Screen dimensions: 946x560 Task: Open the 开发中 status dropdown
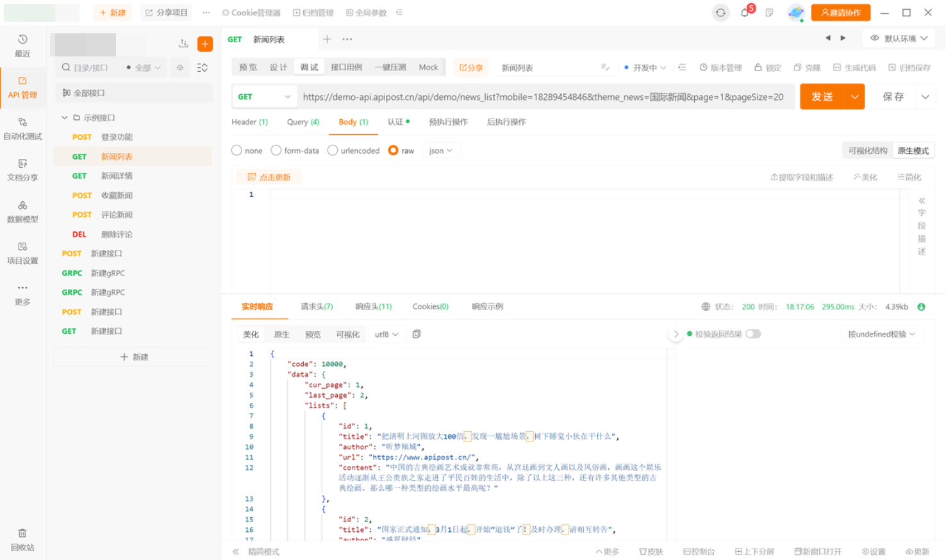(x=645, y=67)
